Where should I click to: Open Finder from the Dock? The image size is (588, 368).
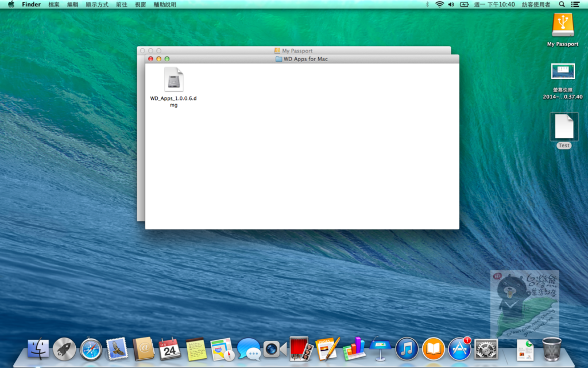coord(38,349)
